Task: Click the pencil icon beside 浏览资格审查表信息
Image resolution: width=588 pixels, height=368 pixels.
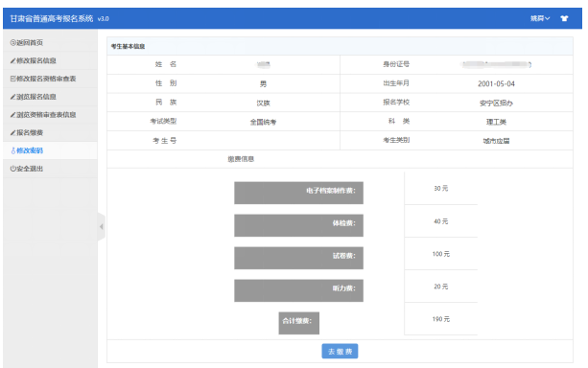Action: pos(13,115)
